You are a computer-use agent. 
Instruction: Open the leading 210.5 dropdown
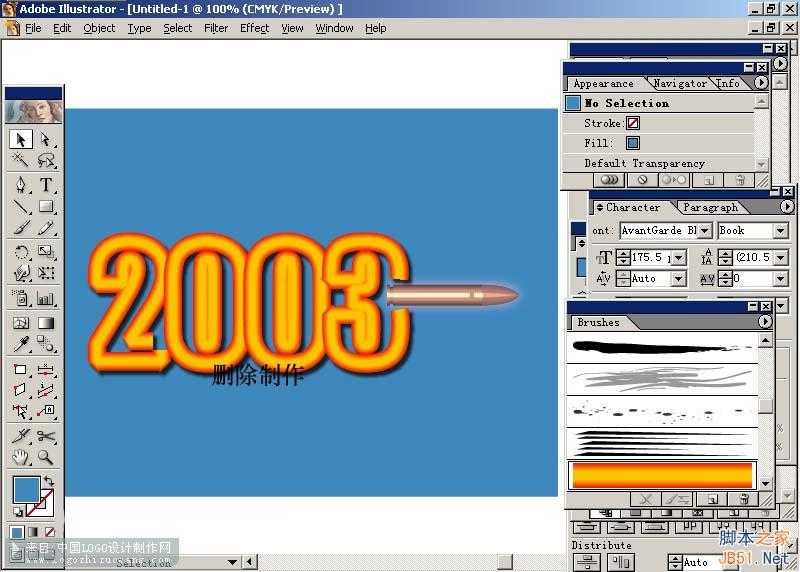tap(781, 258)
